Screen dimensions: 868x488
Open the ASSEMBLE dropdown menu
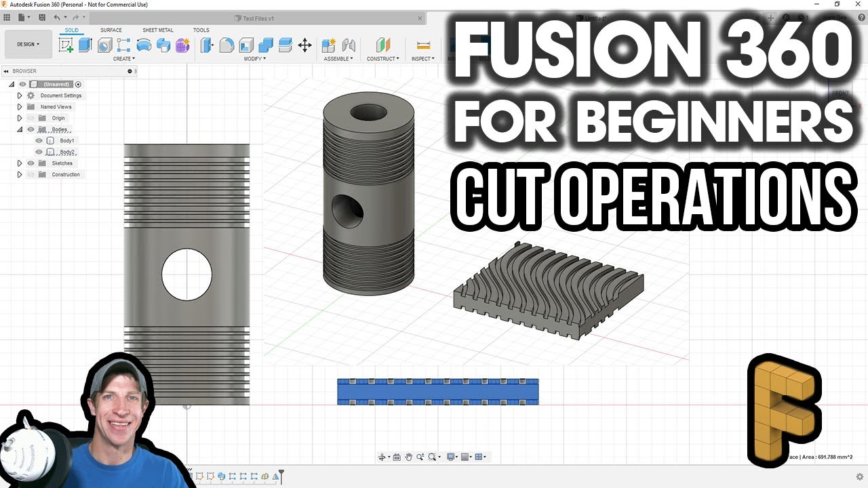[x=338, y=59]
